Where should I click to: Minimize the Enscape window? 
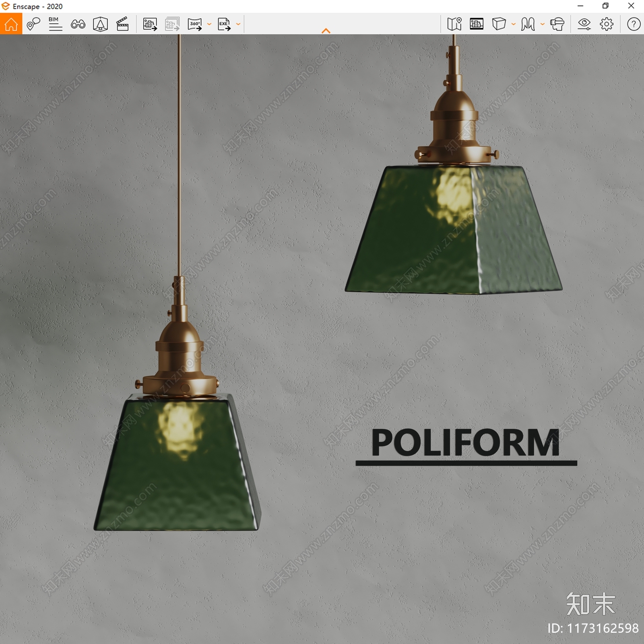pos(580,6)
